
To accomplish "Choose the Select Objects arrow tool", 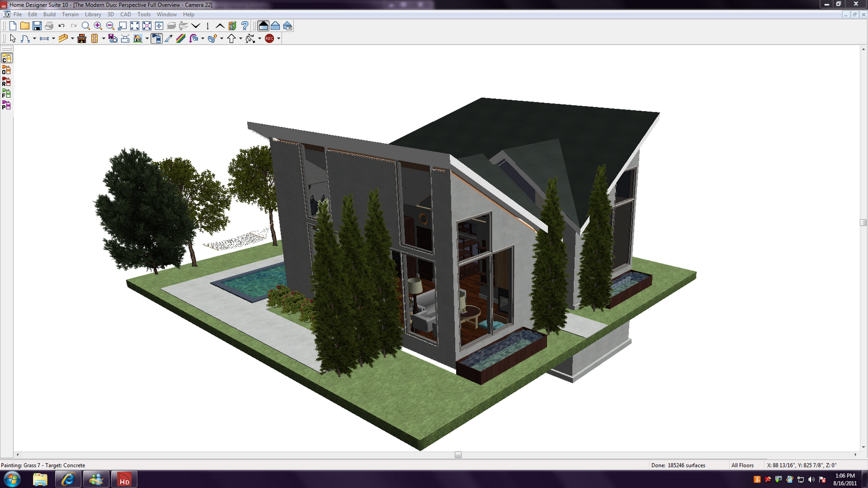I will [x=12, y=38].
